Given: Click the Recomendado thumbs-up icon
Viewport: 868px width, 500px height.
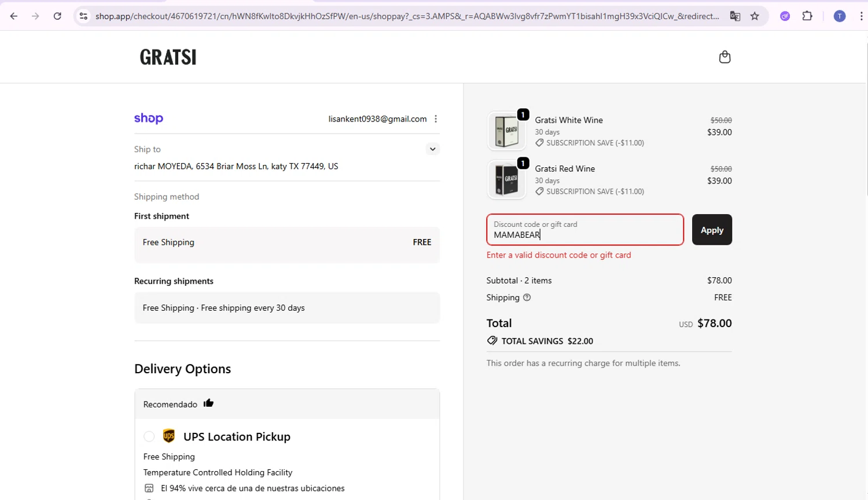Looking at the screenshot, I should 208,403.
